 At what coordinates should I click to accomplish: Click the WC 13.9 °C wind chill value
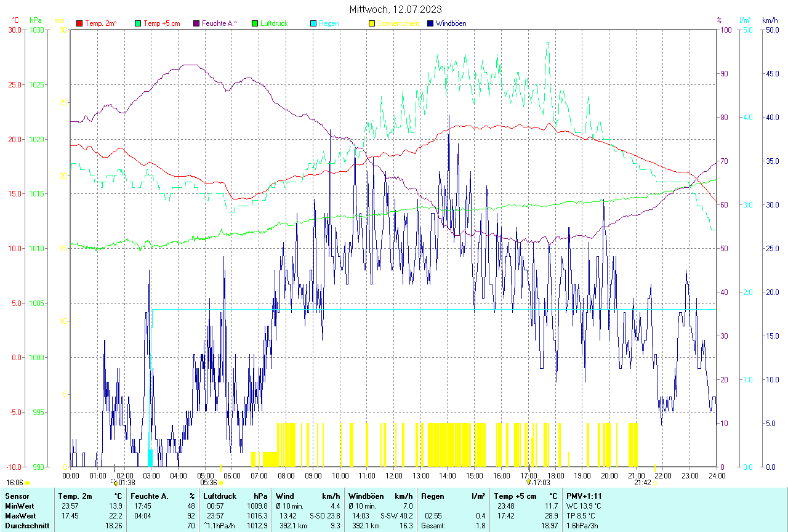584,506
